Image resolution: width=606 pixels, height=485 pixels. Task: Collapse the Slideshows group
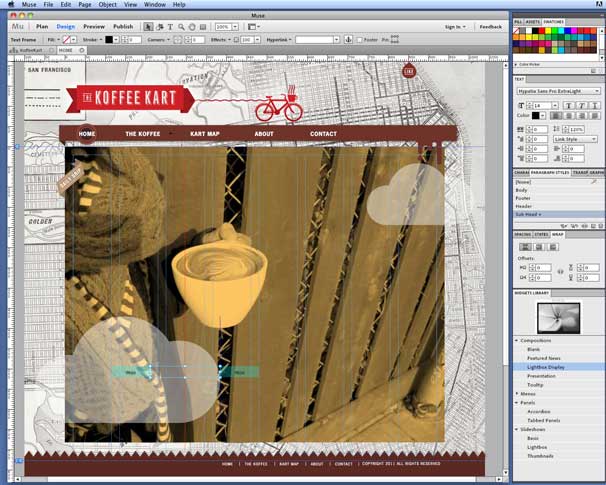click(517, 429)
